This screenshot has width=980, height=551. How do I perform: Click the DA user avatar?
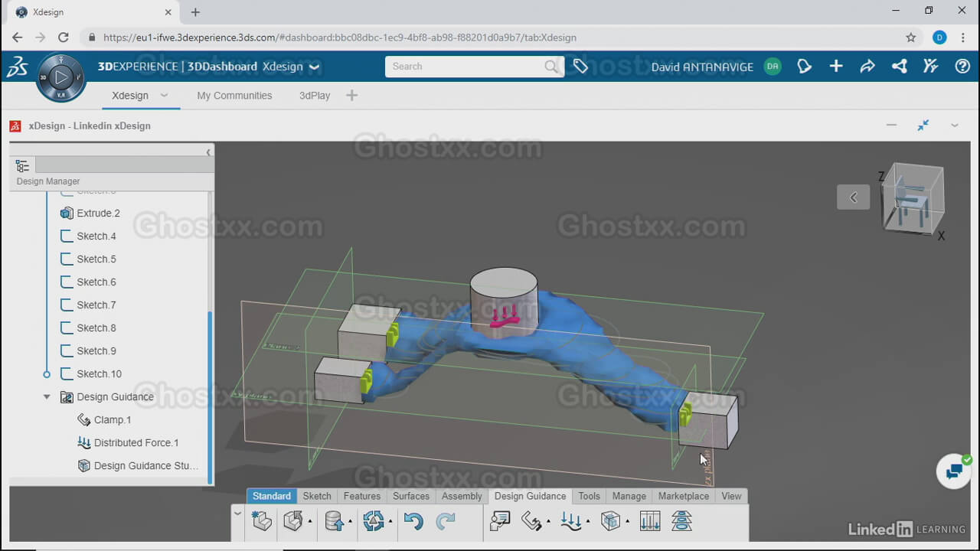(x=773, y=67)
